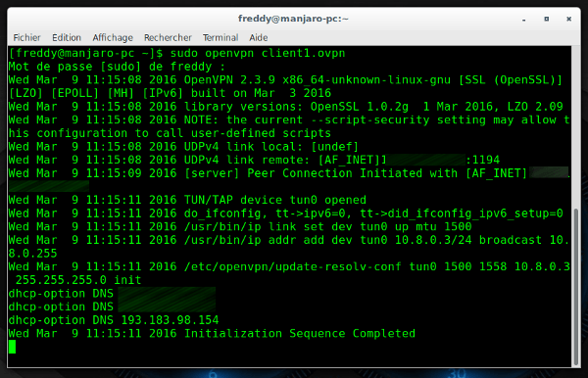
Task: Minimize the terminal window
Action: coord(524,20)
